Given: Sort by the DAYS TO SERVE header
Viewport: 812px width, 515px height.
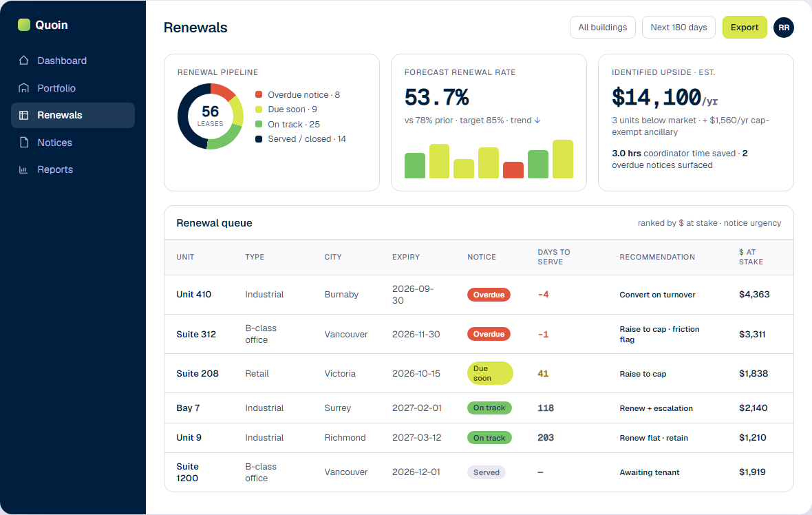Looking at the screenshot, I should [x=553, y=257].
